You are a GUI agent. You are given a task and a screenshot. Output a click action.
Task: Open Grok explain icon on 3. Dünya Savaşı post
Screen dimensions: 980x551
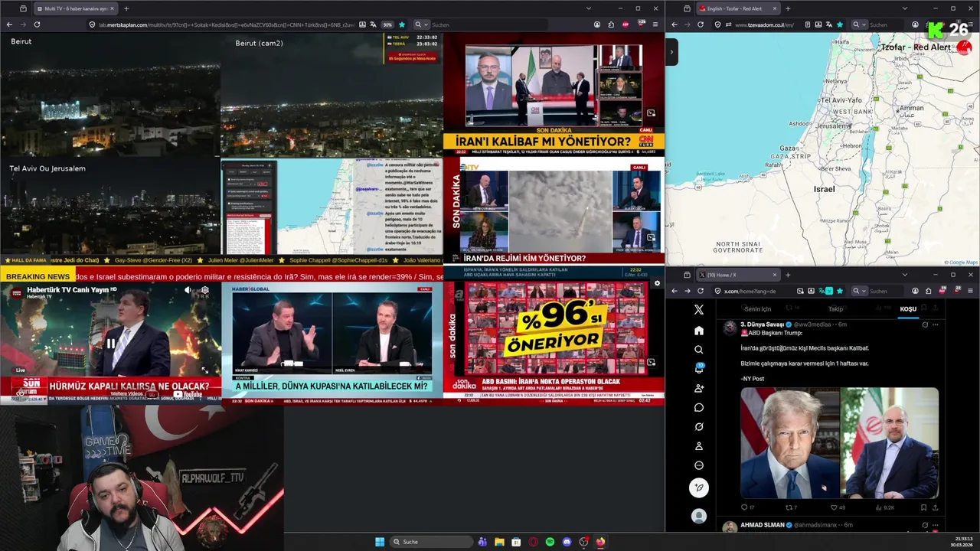(925, 324)
